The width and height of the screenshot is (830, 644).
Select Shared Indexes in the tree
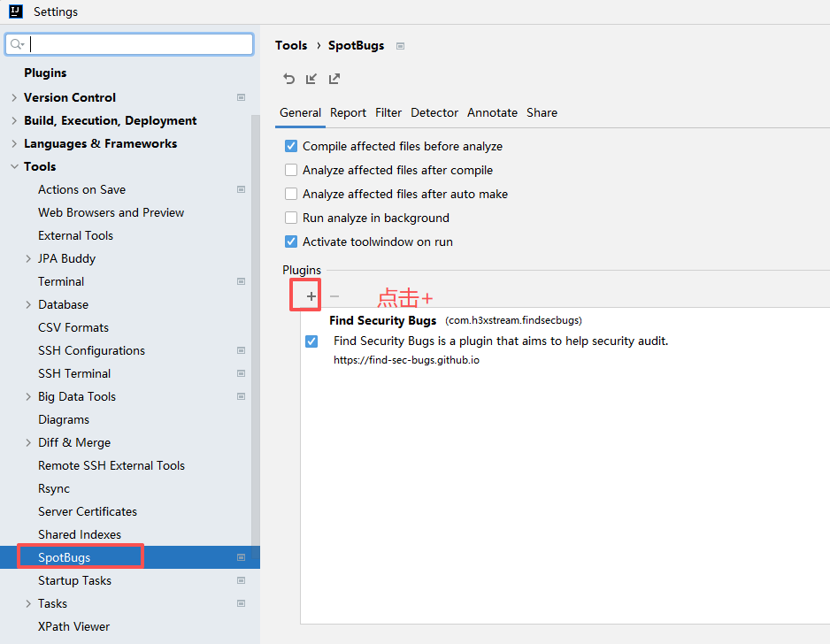pyautogui.click(x=80, y=534)
